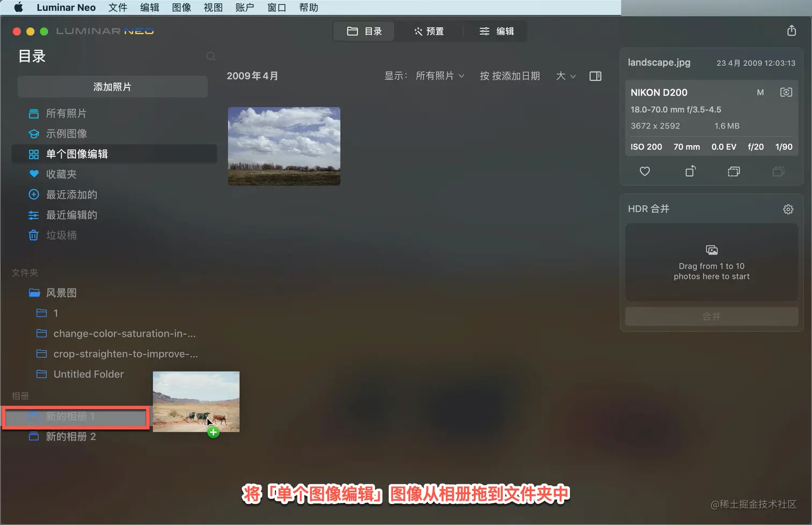Click the ISO 200 value
812x525 pixels.
pyautogui.click(x=646, y=147)
